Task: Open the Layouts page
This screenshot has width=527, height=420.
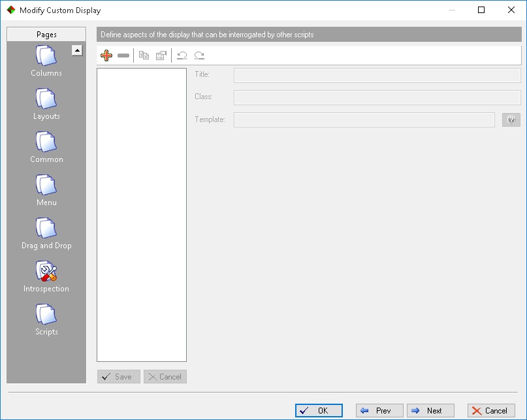Action: tap(46, 104)
